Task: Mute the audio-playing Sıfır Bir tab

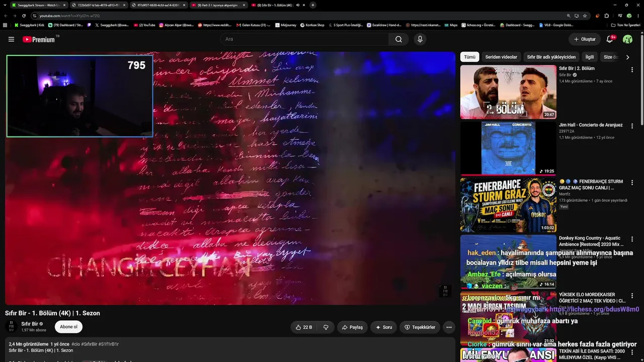Action: coord(297,5)
